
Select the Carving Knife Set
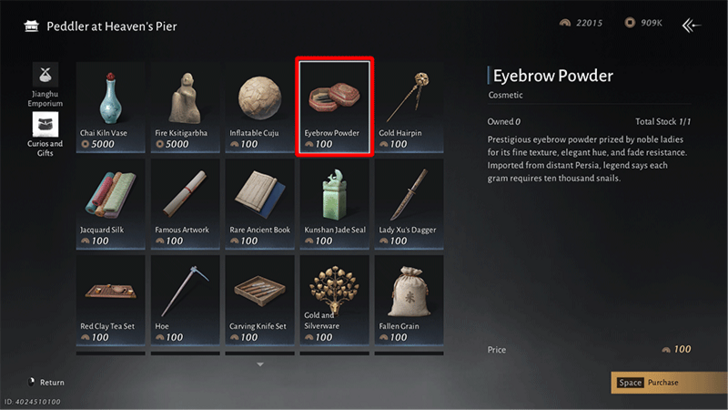point(260,300)
